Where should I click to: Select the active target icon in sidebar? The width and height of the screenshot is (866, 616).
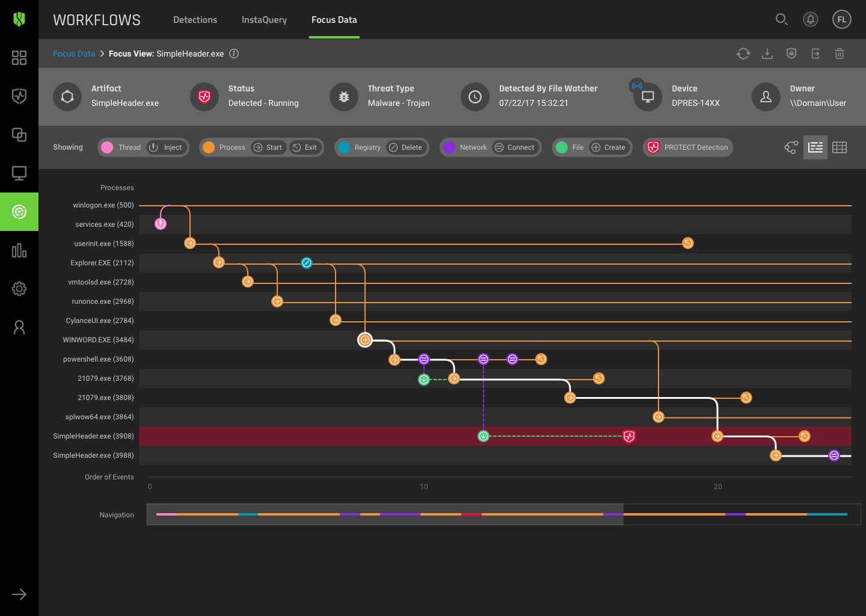pos(19,212)
